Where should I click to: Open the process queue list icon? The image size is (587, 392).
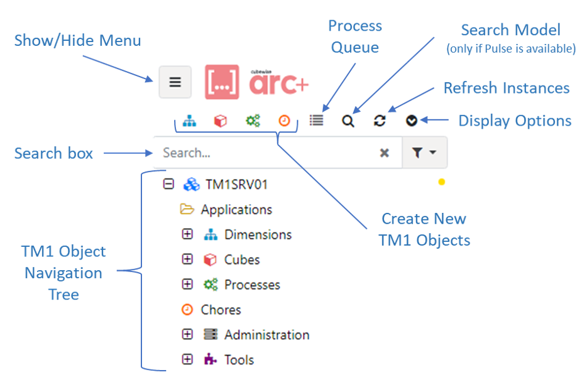coord(316,121)
